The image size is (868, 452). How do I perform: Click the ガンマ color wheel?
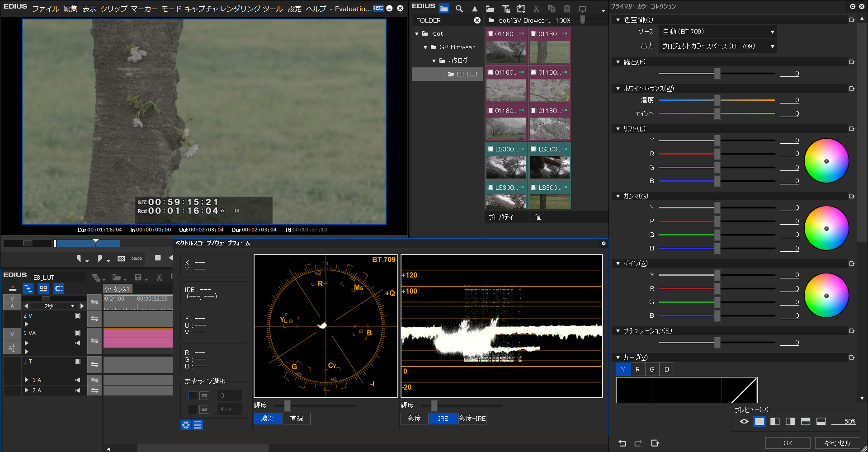point(826,228)
